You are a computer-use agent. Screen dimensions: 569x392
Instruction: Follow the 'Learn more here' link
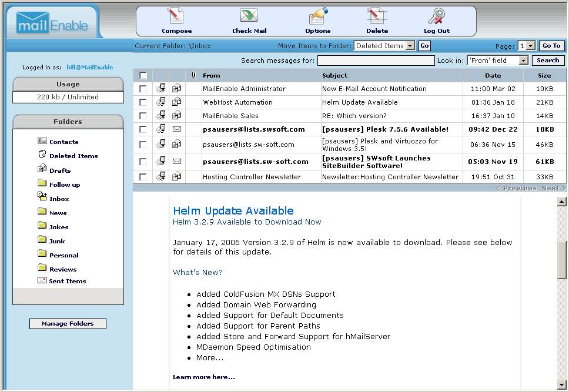pyautogui.click(x=203, y=377)
